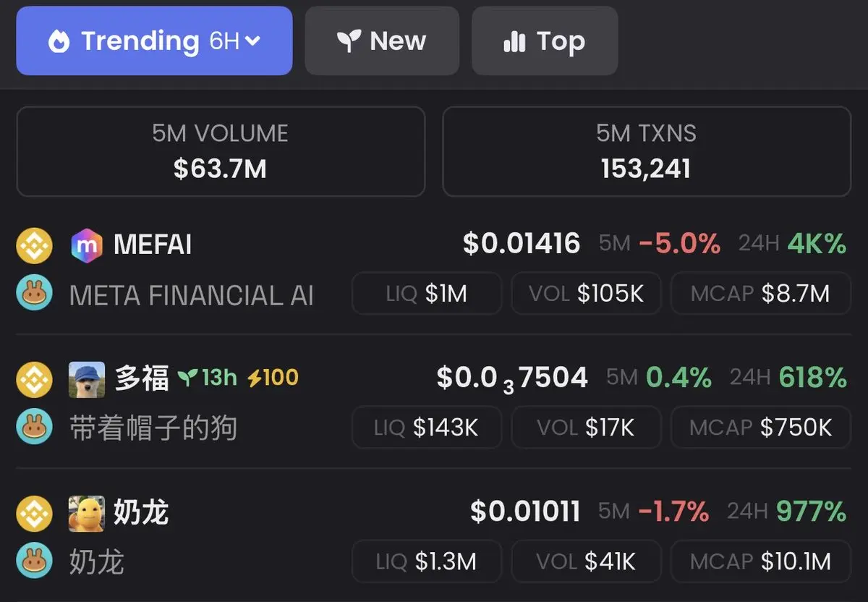
Task: Open the MEFAI price $0.01416
Action: pos(521,244)
